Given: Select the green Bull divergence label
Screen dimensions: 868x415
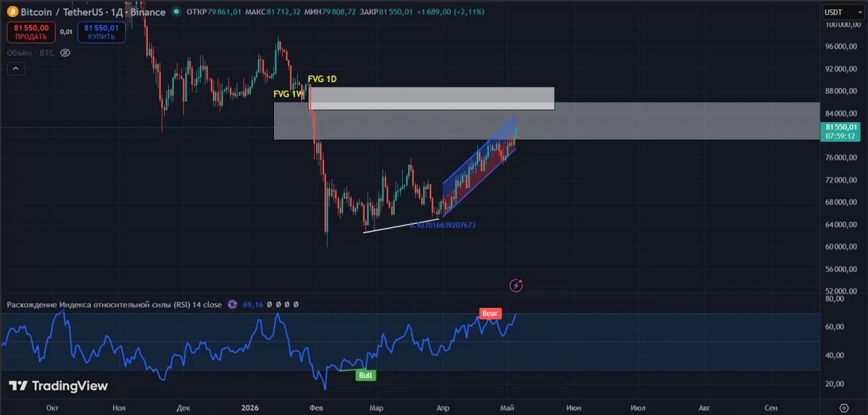Looking at the screenshot, I should tap(366, 375).
